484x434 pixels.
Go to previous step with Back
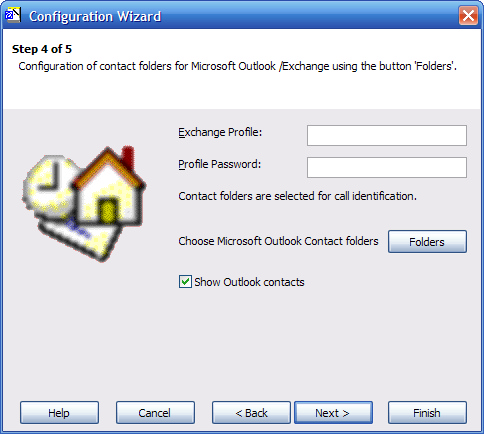point(251,413)
